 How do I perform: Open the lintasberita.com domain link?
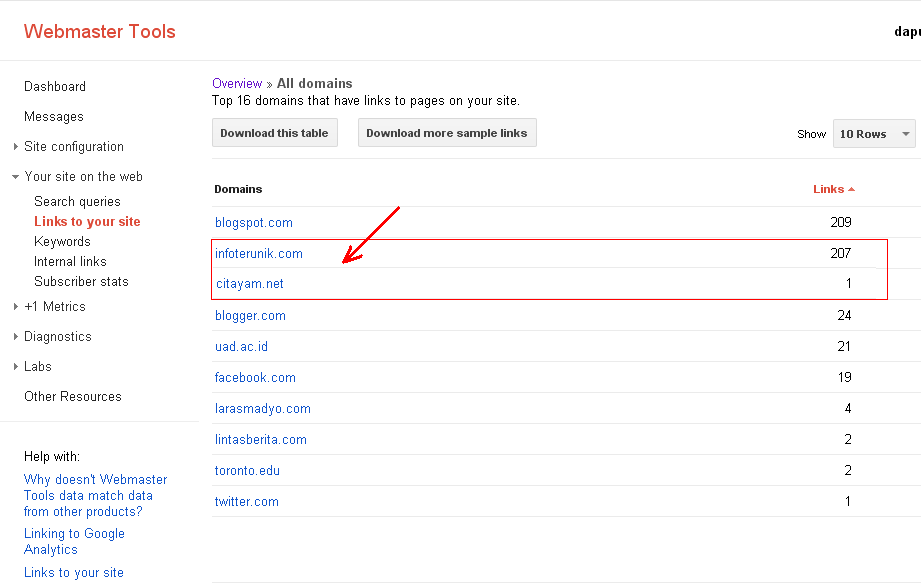[x=261, y=440]
